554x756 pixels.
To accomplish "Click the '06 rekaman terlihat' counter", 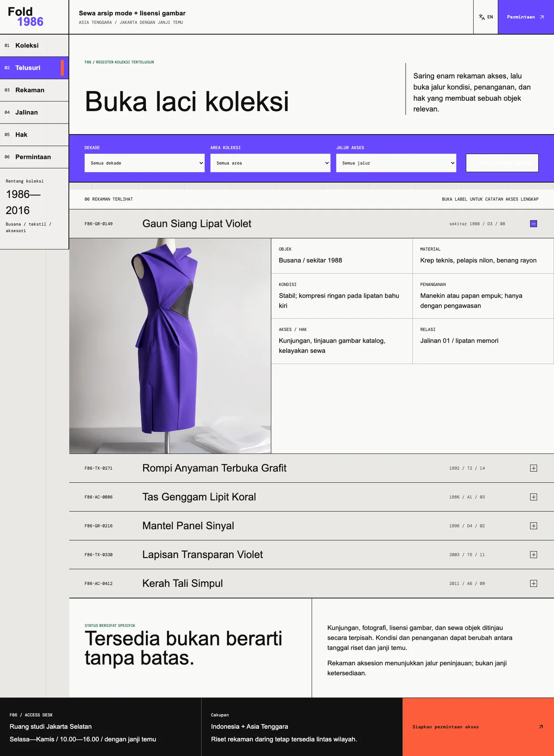I will coord(108,199).
